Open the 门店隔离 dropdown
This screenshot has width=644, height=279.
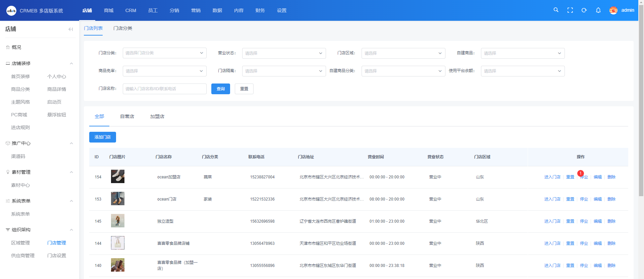coord(284,71)
